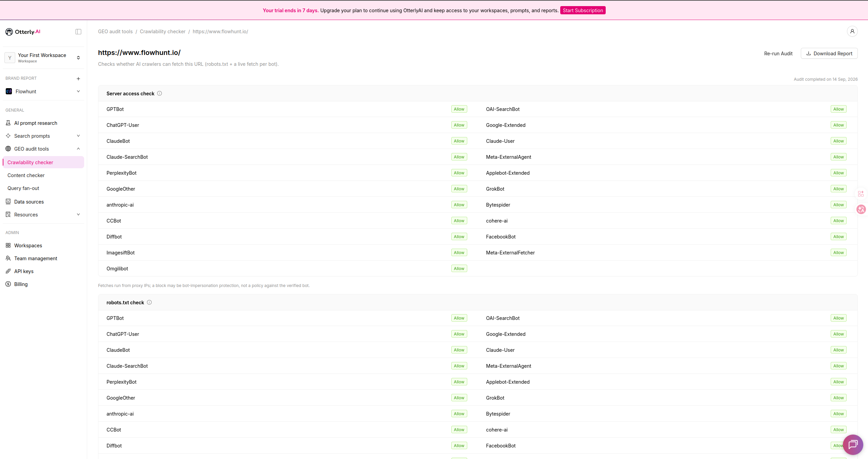Click the AI prompt research flask icon
868x459 pixels.
point(8,123)
